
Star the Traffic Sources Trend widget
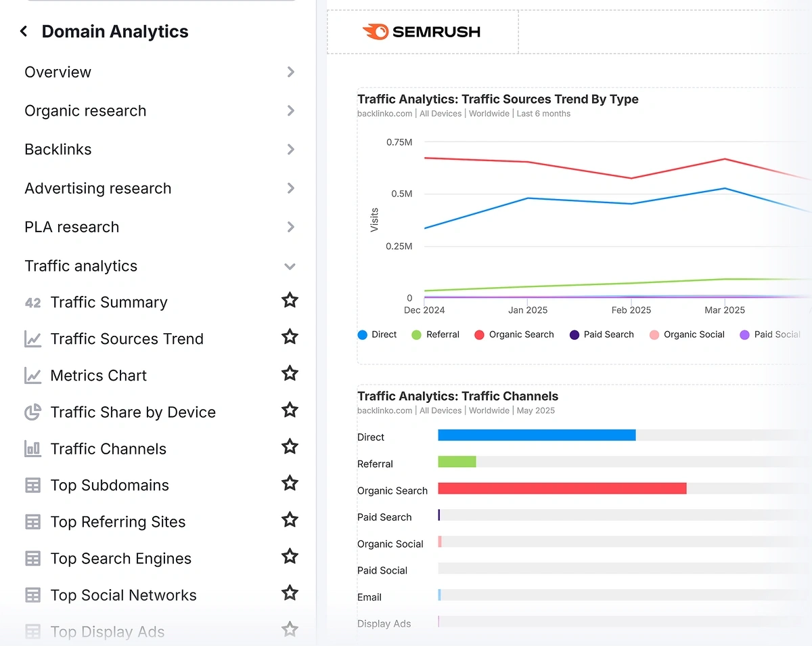[x=290, y=337]
